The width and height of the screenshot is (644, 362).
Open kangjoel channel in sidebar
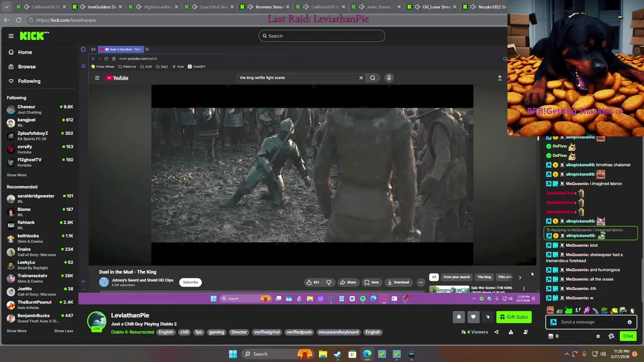[40, 122]
